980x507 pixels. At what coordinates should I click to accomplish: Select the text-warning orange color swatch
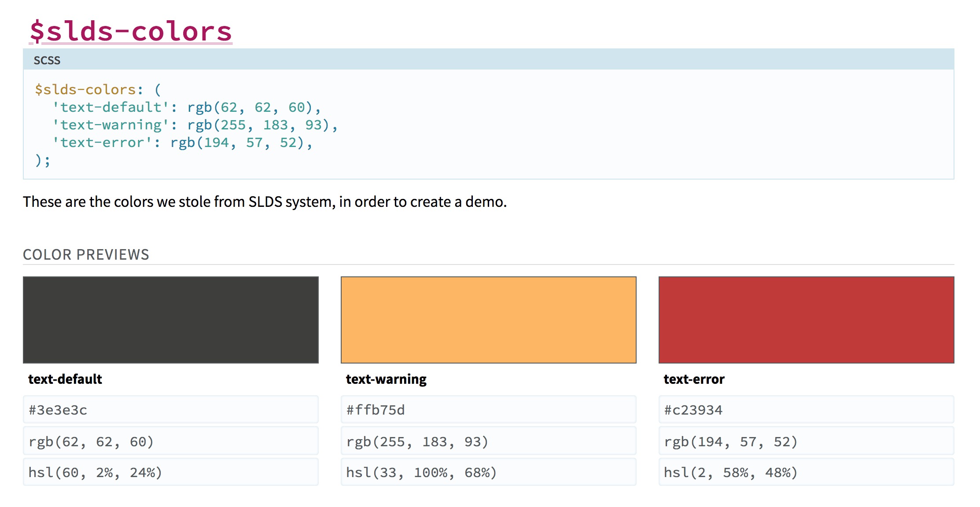coord(488,320)
